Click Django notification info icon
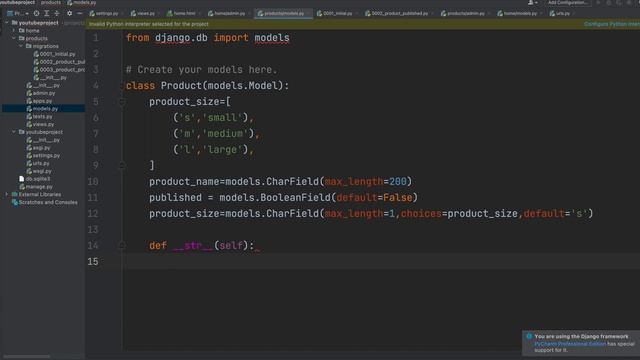The height and width of the screenshot is (360, 640). click(529, 336)
